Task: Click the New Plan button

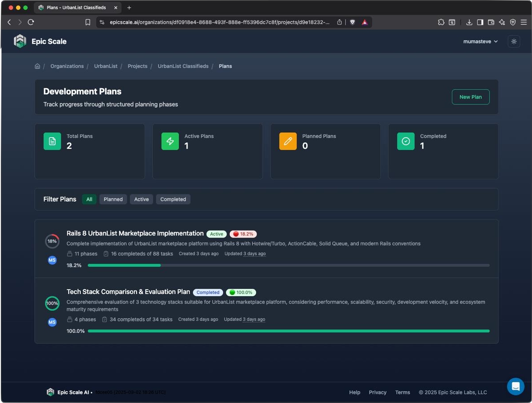Action: coord(470,97)
